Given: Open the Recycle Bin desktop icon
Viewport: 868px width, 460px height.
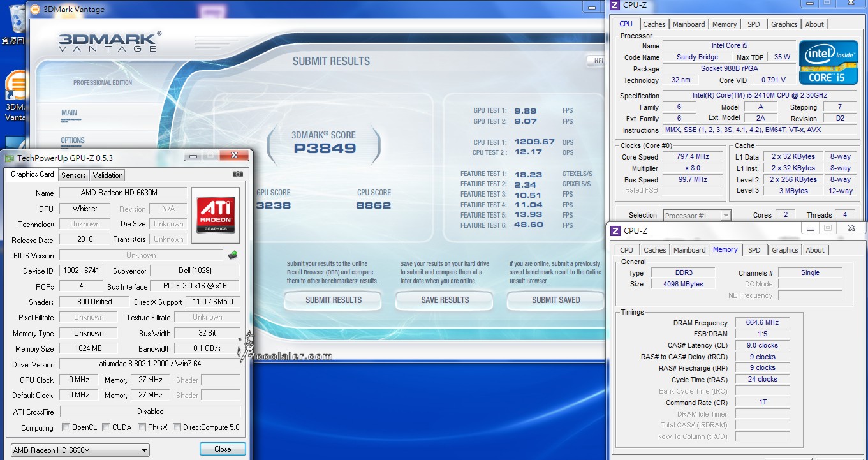Looking at the screenshot, I should click(x=13, y=26).
